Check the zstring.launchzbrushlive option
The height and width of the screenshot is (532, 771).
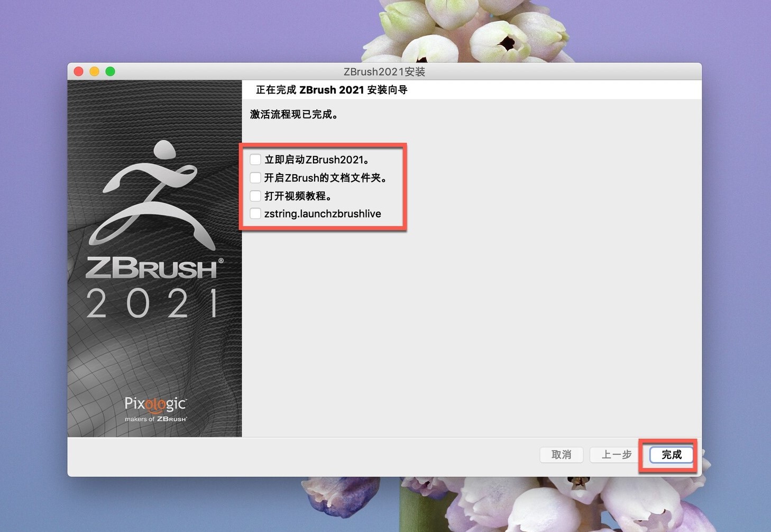pos(255,213)
